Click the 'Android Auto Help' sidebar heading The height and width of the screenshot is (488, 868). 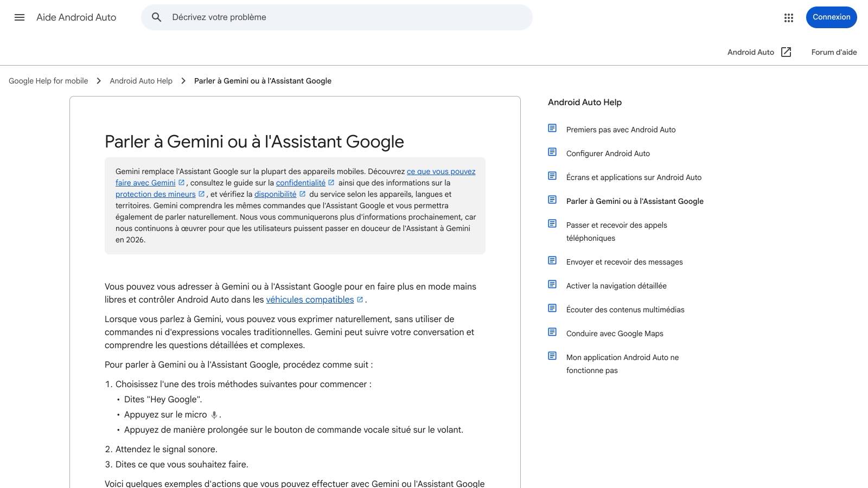pos(585,102)
